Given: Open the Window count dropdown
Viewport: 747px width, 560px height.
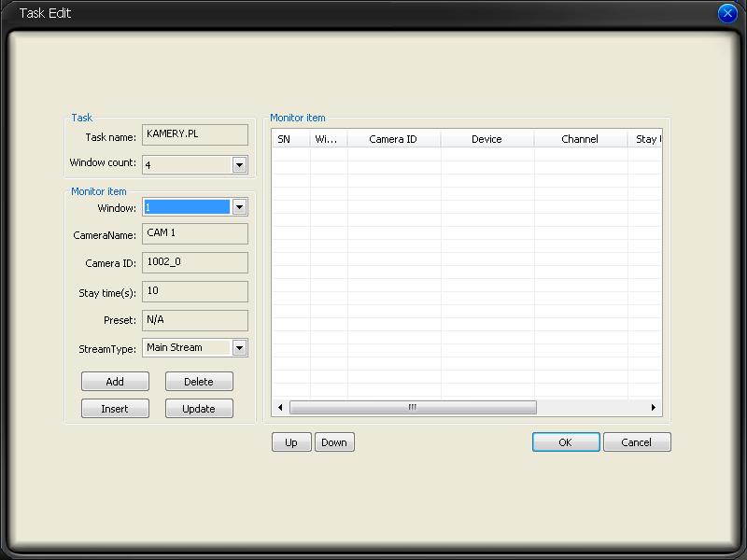Looking at the screenshot, I should tap(239, 164).
